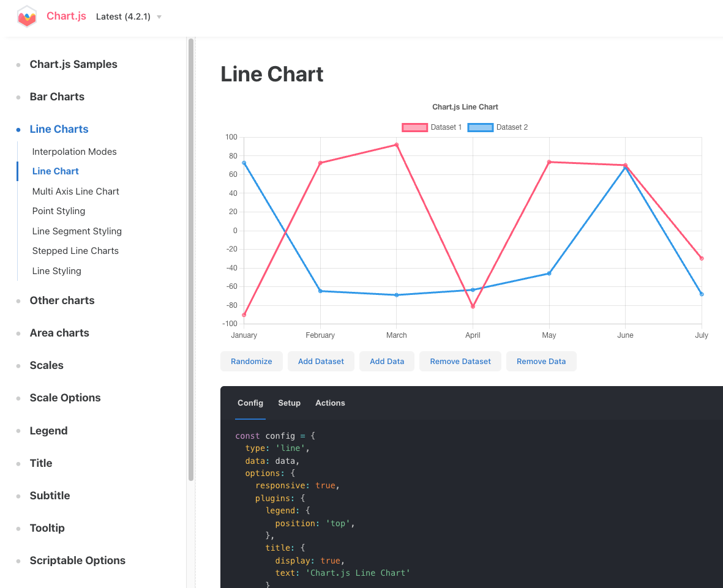Click the "type: 'line'," code line

tap(277, 448)
